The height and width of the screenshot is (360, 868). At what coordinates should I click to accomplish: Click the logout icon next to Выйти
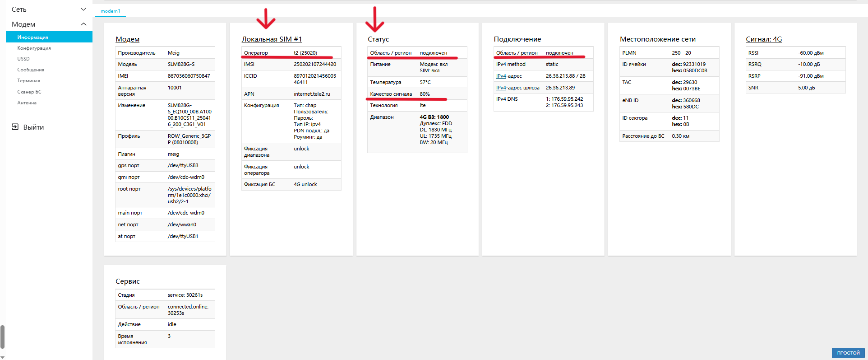point(15,127)
